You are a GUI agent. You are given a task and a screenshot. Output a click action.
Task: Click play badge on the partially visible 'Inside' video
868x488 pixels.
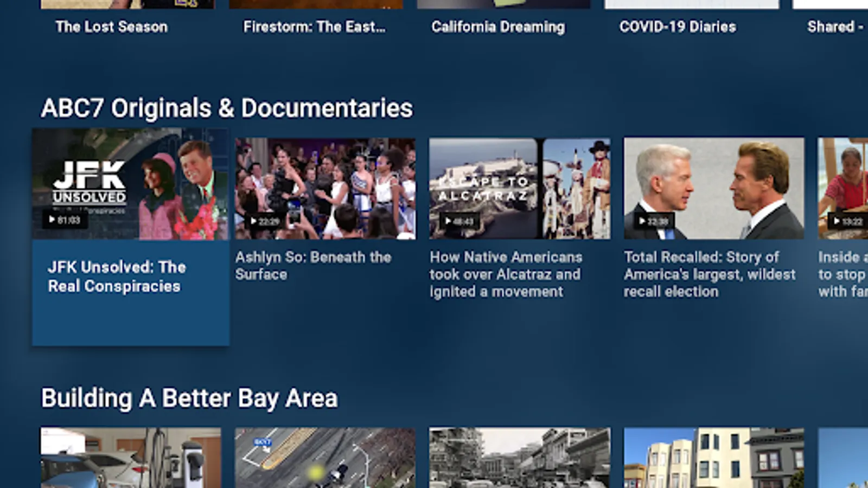(848, 221)
